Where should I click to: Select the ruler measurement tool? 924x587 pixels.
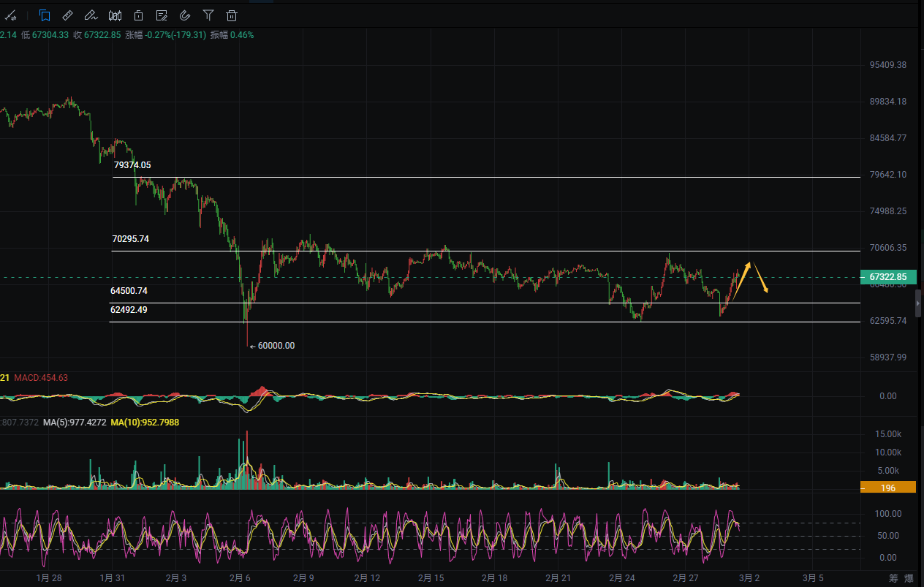(x=67, y=15)
